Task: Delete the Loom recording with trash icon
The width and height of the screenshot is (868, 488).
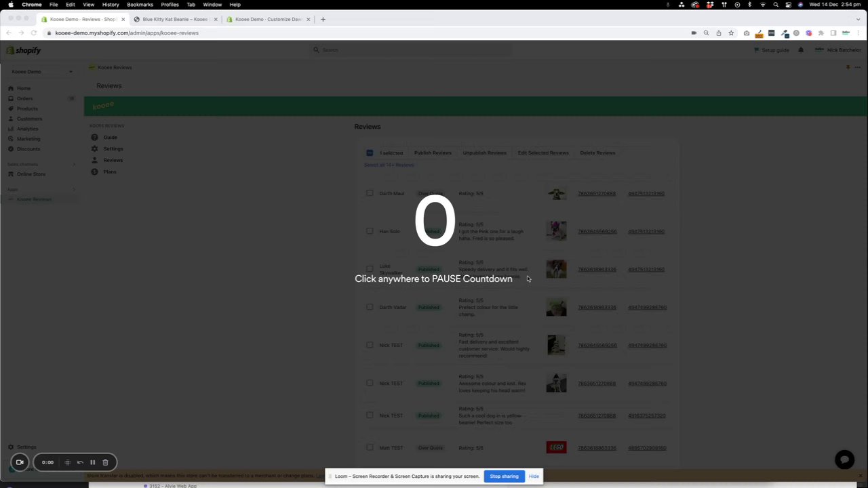Action: point(105,462)
